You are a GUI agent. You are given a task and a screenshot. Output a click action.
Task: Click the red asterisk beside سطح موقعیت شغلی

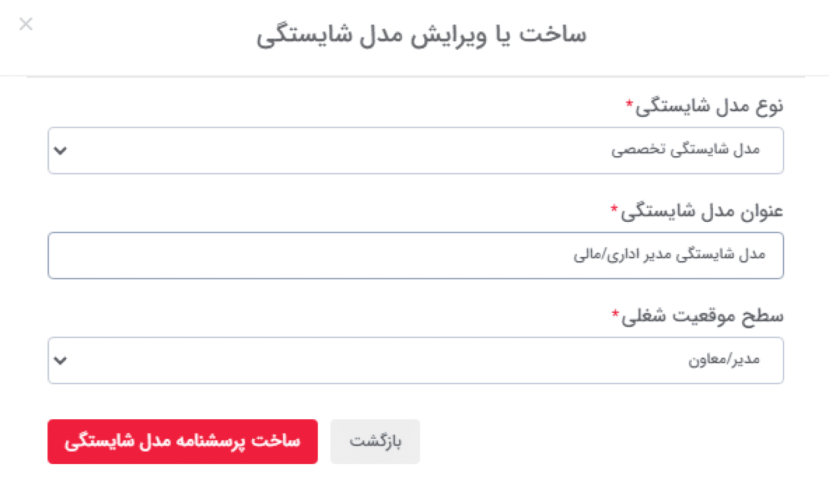[616, 313]
